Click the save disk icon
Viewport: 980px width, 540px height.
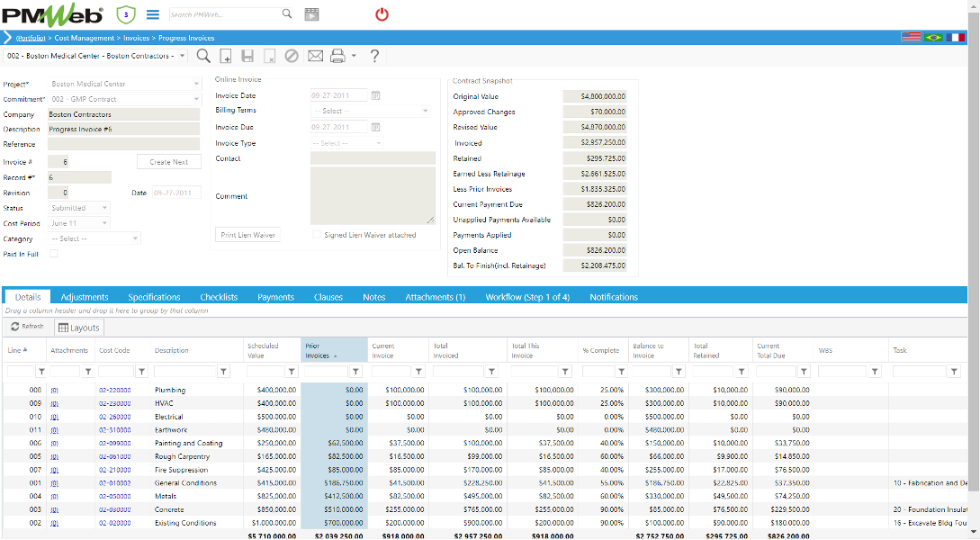[247, 56]
